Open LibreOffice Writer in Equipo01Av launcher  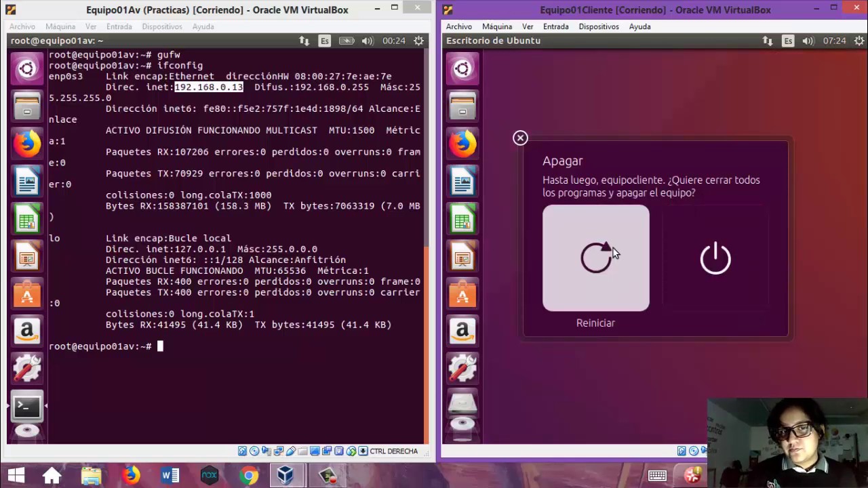pyautogui.click(x=27, y=182)
